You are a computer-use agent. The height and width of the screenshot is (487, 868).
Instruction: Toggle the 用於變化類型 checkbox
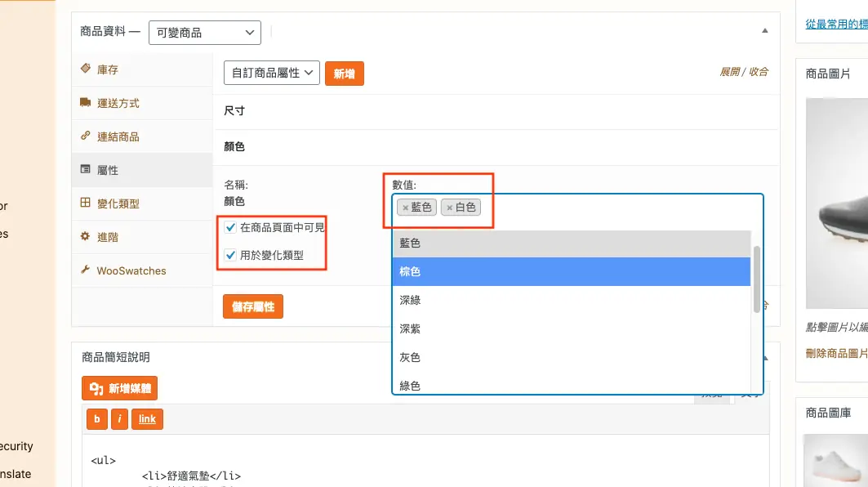click(x=230, y=255)
